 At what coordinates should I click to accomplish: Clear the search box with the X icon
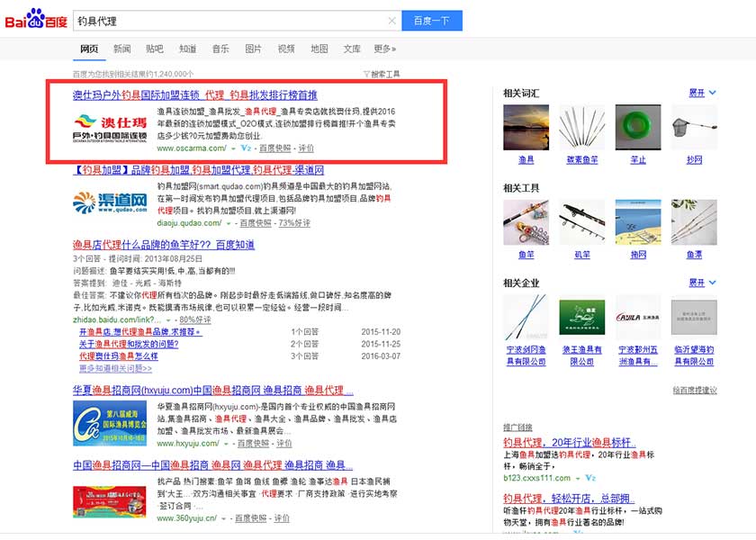pos(392,21)
